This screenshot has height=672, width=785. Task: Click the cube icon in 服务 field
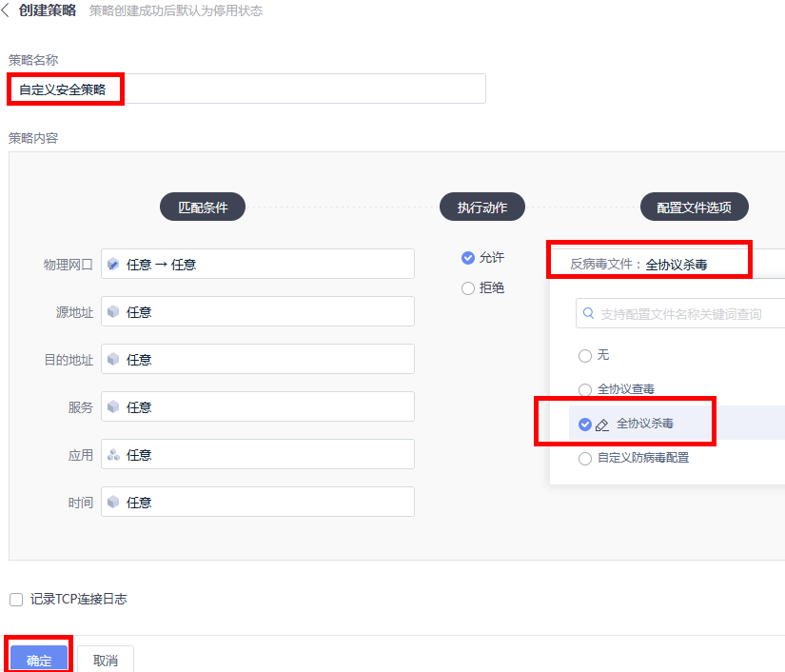point(111,406)
